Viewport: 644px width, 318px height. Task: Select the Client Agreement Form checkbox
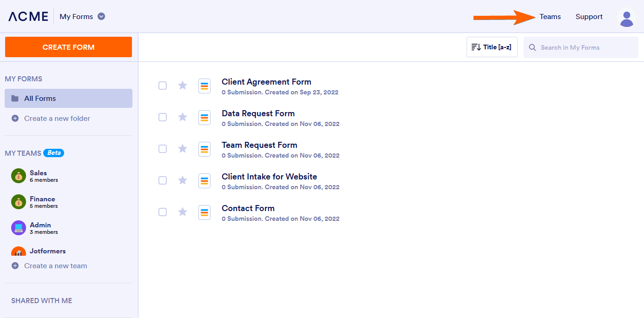163,86
